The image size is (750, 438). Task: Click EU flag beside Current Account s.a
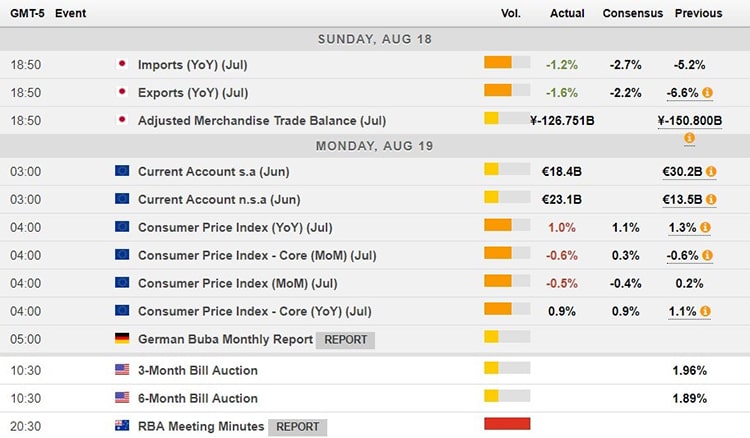[123, 171]
